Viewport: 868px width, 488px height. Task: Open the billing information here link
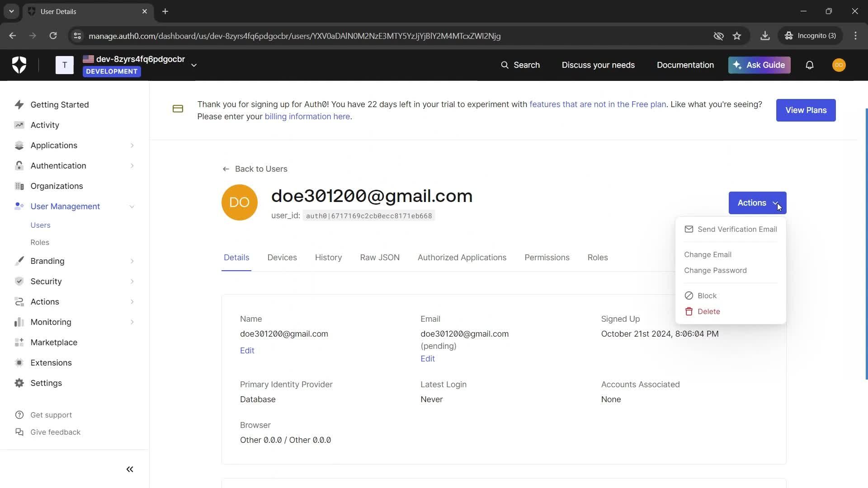coord(307,117)
